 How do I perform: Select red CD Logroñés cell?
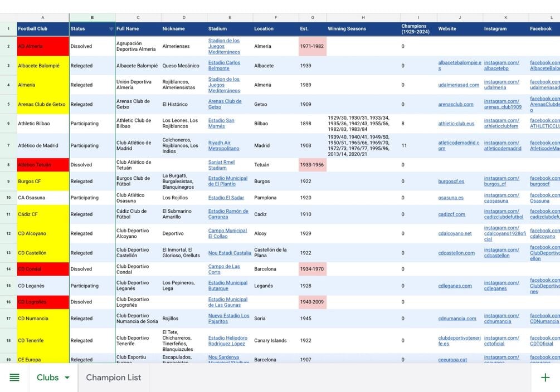coord(43,302)
